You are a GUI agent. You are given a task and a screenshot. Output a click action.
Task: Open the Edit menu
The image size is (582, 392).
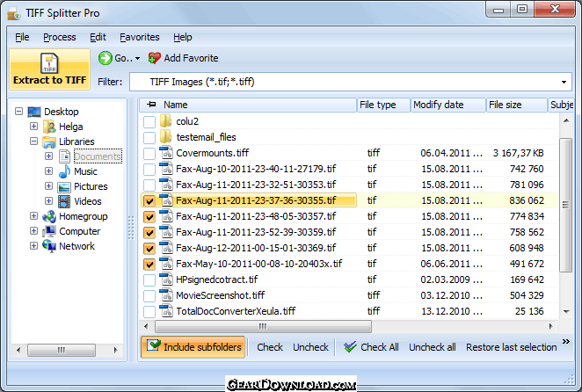tap(98, 37)
